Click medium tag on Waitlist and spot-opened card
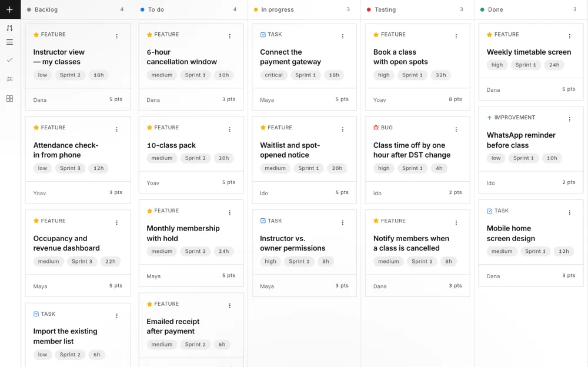The height and width of the screenshot is (367, 588). click(275, 168)
